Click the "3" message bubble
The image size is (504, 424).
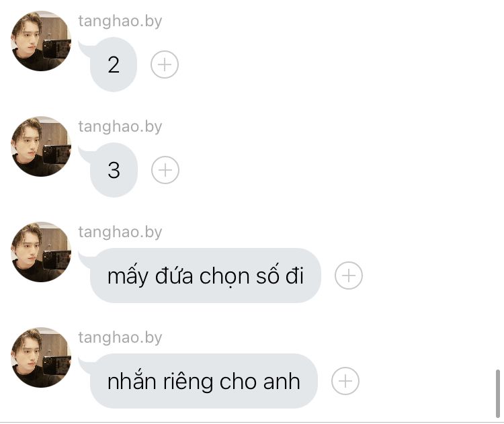pos(114,170)
